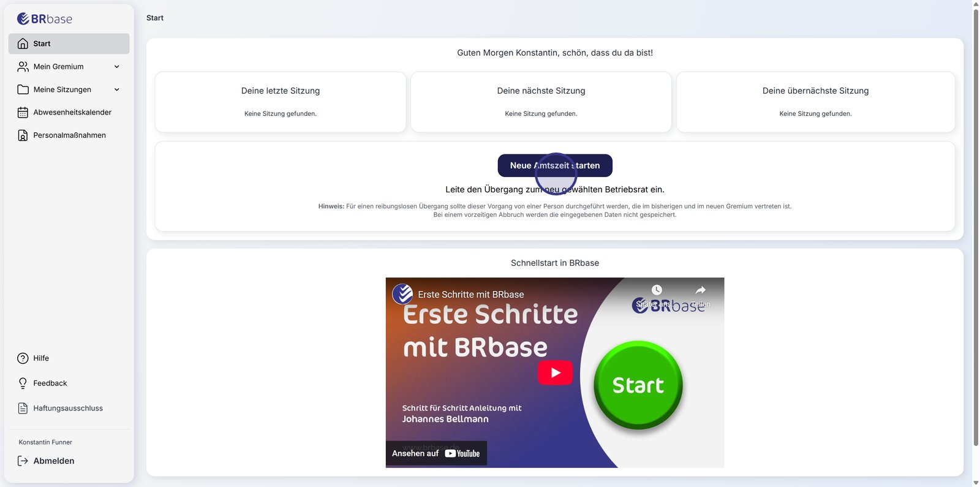
Task: Click the Haftungsausschluss document icon
Action: pyautogui.click(x=23, y=409)
